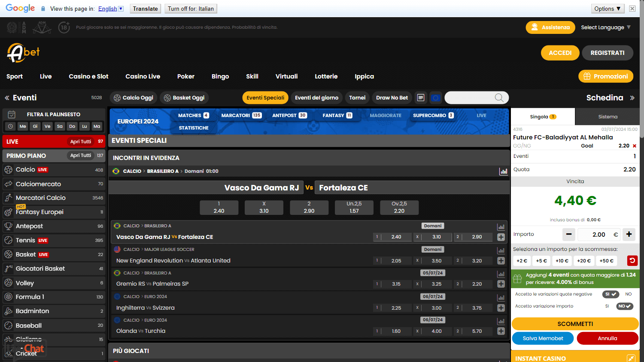
Task: Expand more bets for Inghilterra vs Svizzera
Action: 501,308
